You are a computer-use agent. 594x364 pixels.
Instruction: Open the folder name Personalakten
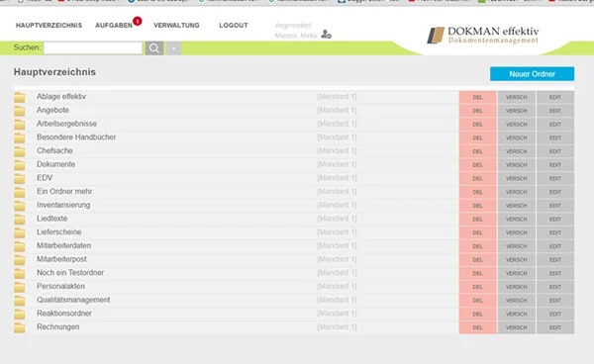coord(60,287)
